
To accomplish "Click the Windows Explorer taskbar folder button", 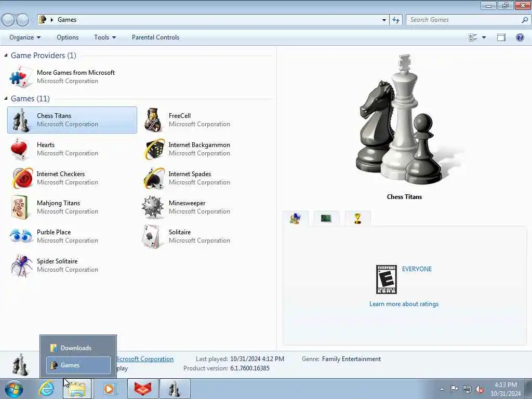I will [x=77, y=389].
